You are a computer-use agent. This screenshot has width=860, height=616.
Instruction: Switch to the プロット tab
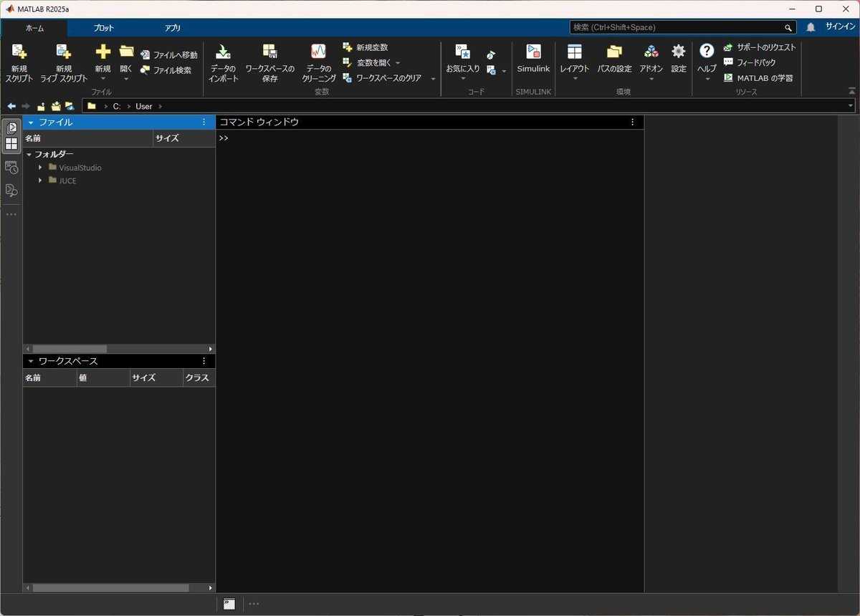click(x=103, y=28)
